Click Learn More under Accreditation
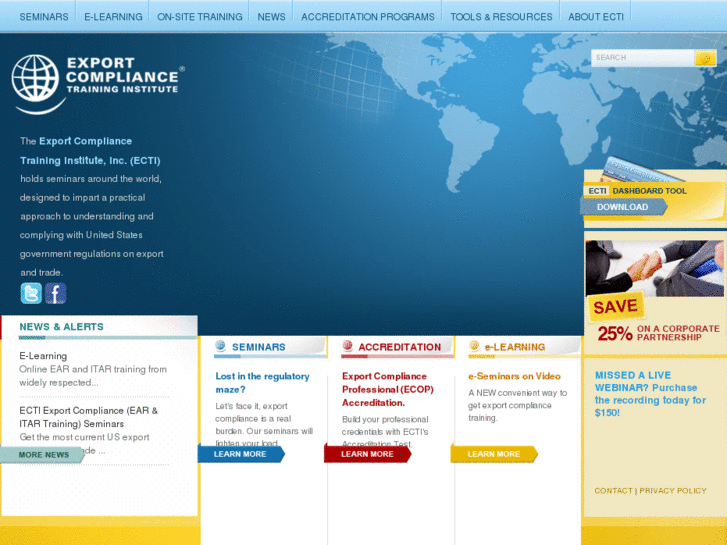The width and height of the screenshot is (727, 545). [368, 454]
